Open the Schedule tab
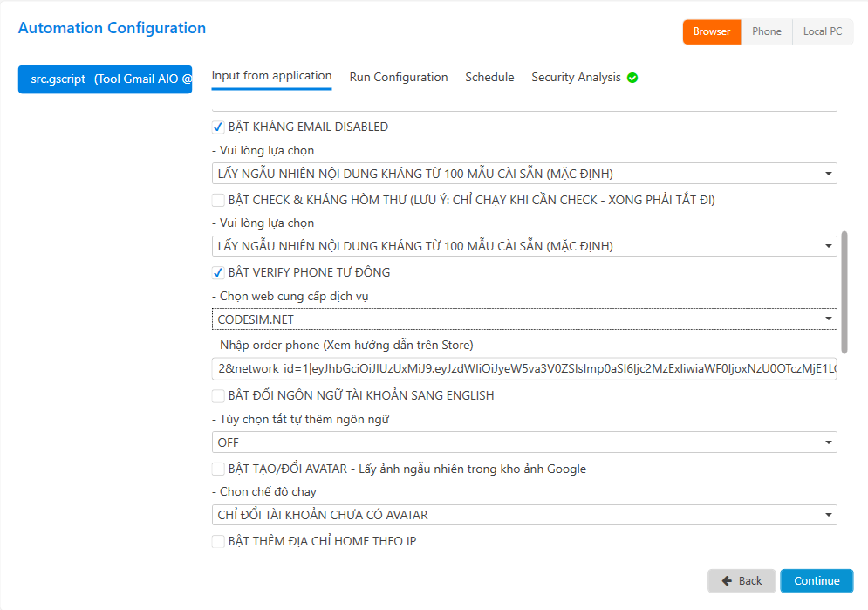Screen dimensions: 868x610 point(489,77)
